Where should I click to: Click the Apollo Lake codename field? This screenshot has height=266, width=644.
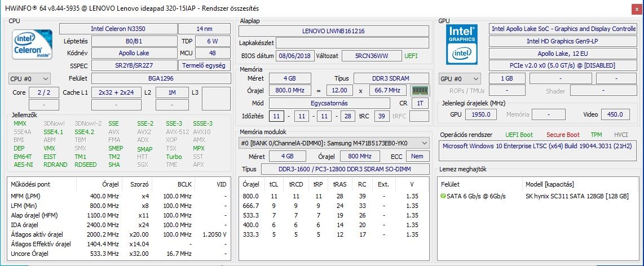pos(134,53)
